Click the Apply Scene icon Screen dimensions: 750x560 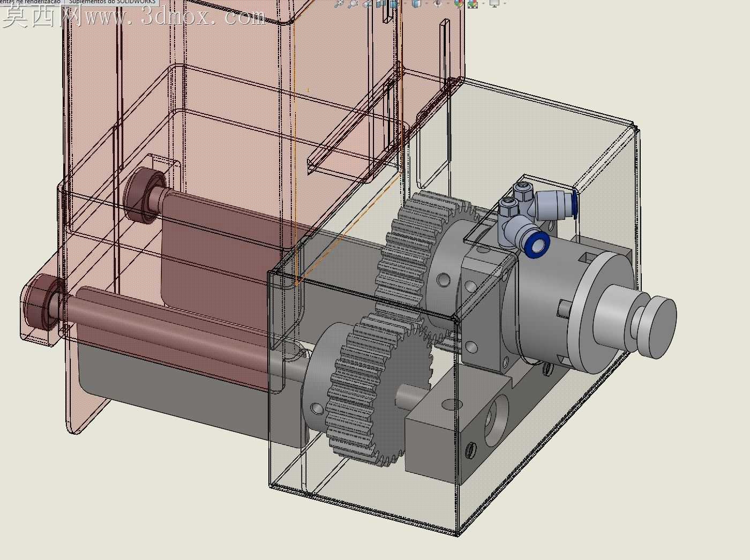(472, 3)
